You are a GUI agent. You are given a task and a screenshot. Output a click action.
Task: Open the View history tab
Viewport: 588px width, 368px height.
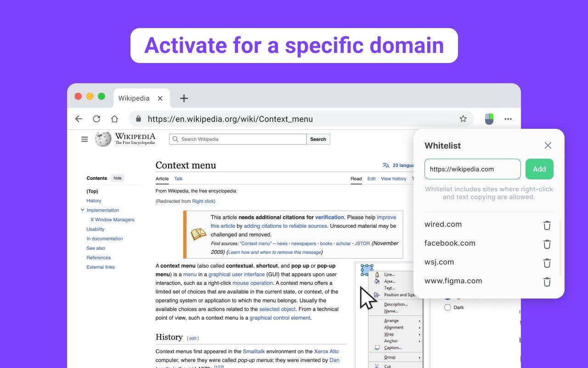394,178
